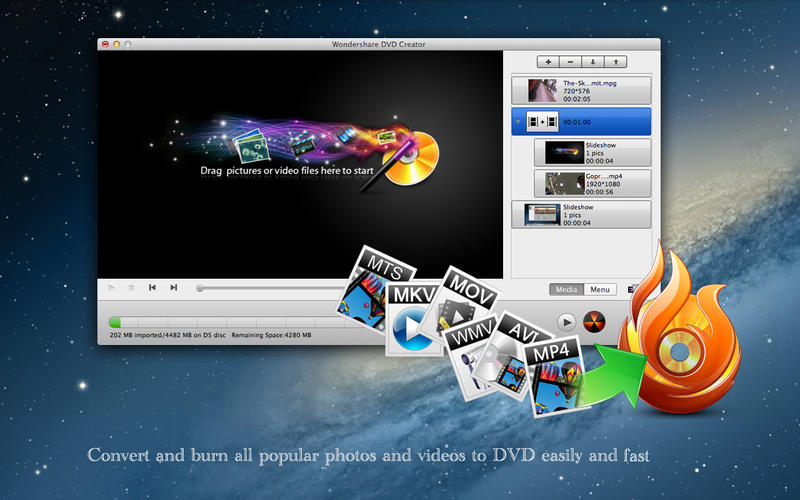Select the Gopr...mp4 clip in list
Image resolution: width=800 pixels, height=500 pixels.
(592, 183)
